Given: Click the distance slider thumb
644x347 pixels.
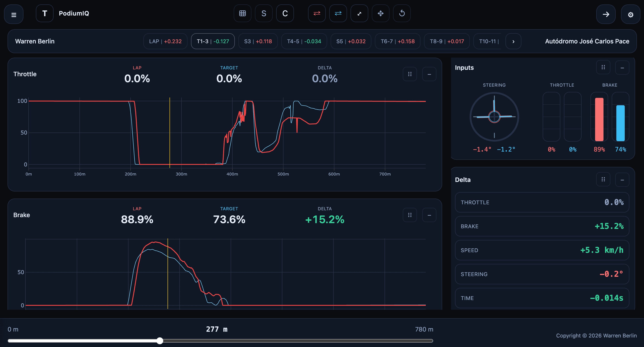Looking at the screenshot, I should (160, 341).
